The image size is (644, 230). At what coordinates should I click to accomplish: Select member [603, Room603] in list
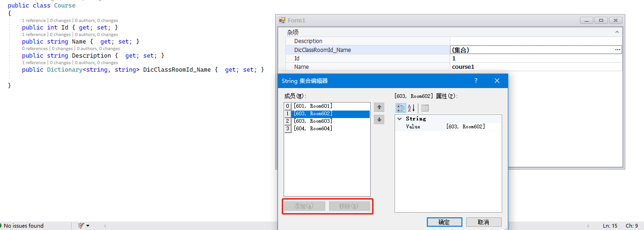coord(313,121)
